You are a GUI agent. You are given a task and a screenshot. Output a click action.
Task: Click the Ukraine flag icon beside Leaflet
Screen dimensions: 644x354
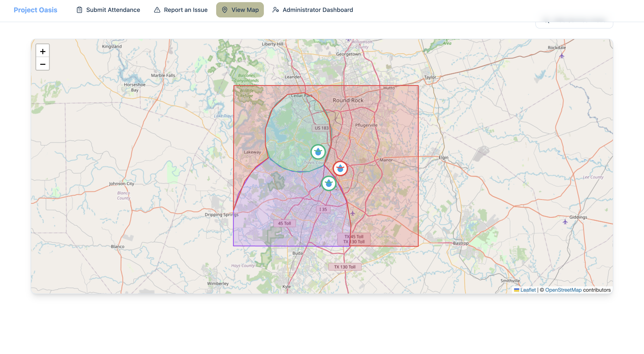coord(516,290)
